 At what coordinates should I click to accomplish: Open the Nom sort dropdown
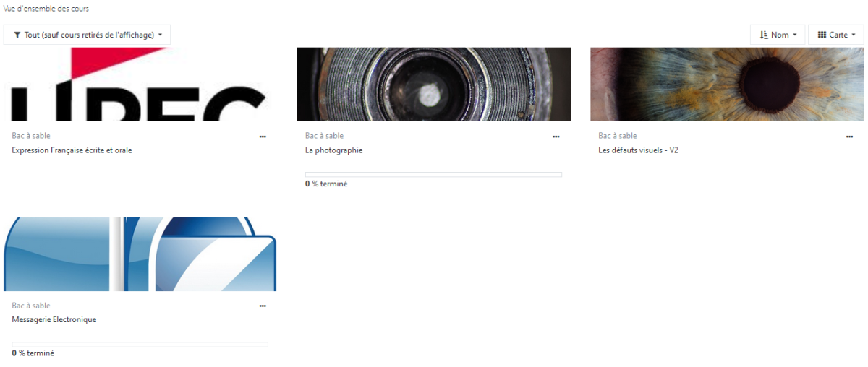[x=778, y=35]
